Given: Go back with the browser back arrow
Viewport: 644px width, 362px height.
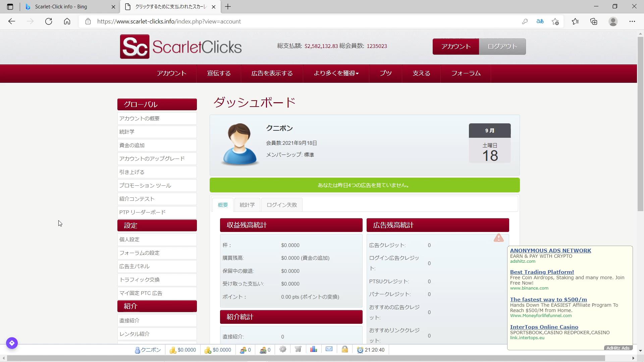Looking at the screenshot, I should 12,21.
